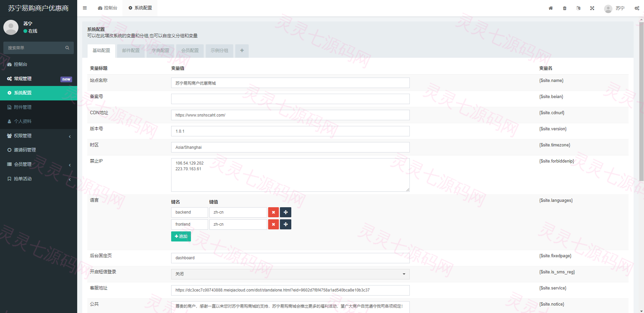
Task: Delete the frontend language row
Action: click(274, 224)
